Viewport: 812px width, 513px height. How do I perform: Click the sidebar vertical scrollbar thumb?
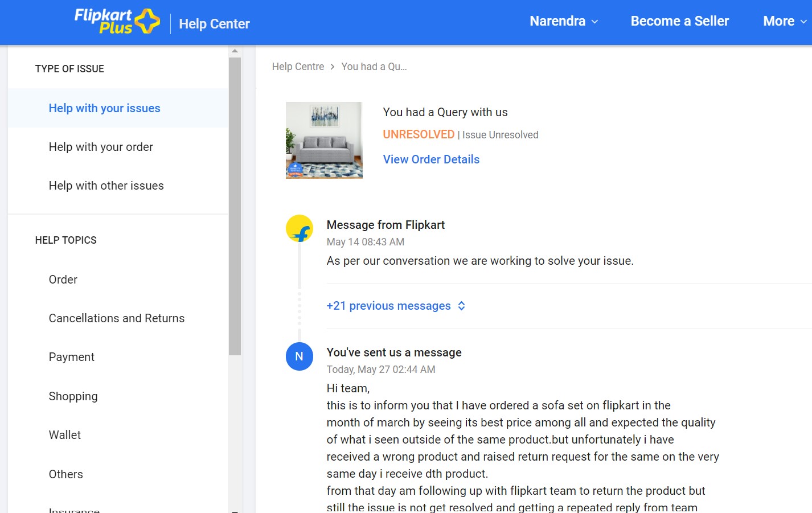tap(235, 205)
